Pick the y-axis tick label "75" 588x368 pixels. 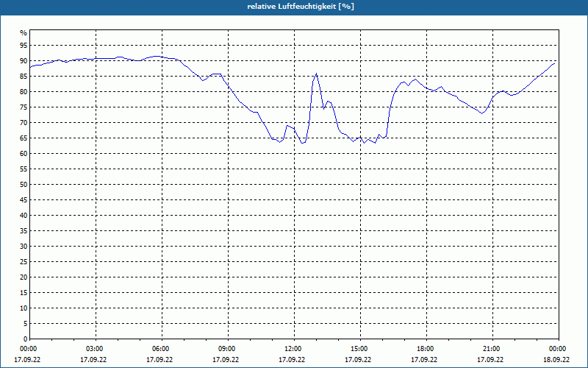coord(24,107)
